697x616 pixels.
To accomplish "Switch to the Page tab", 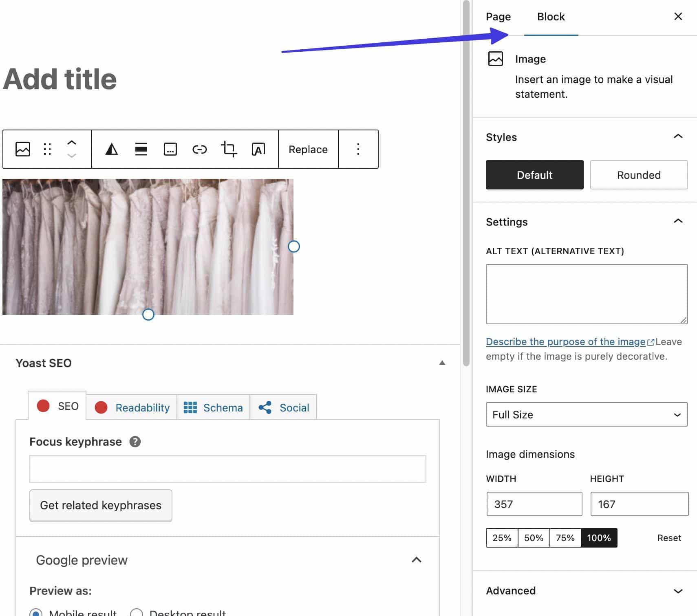I will click(x=498, y=17).
